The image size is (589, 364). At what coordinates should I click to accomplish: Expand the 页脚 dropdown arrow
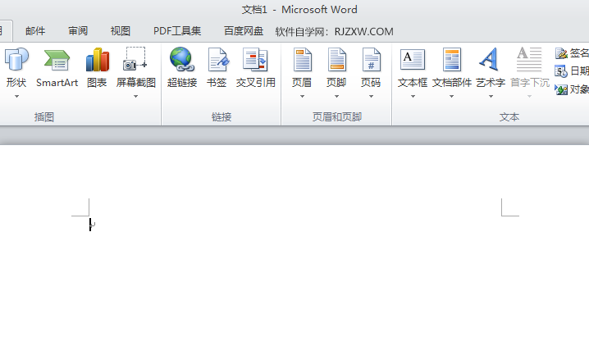point(336,97)
